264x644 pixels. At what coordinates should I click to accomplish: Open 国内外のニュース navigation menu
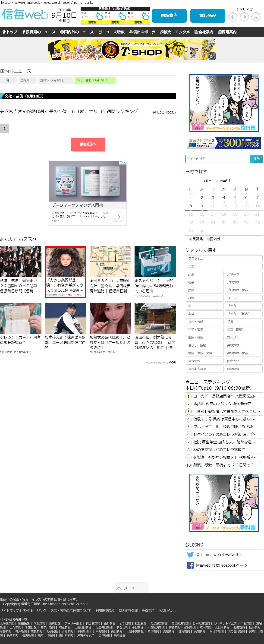tap(77, 32)
